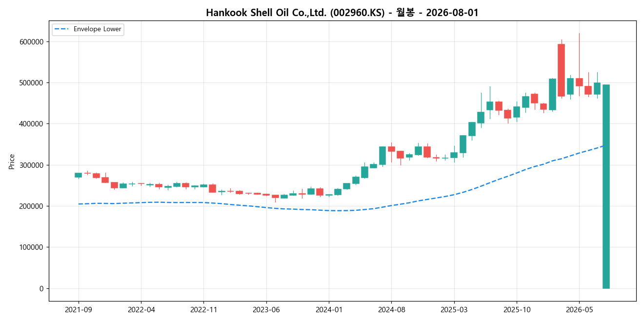Click the 2024-01 x-axis date label
644x322 pixels.
pos(329,310)
